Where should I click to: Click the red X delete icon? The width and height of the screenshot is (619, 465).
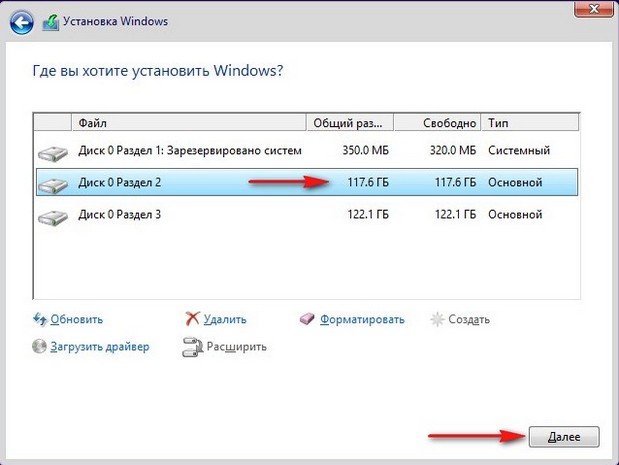[x=192, y=318]
